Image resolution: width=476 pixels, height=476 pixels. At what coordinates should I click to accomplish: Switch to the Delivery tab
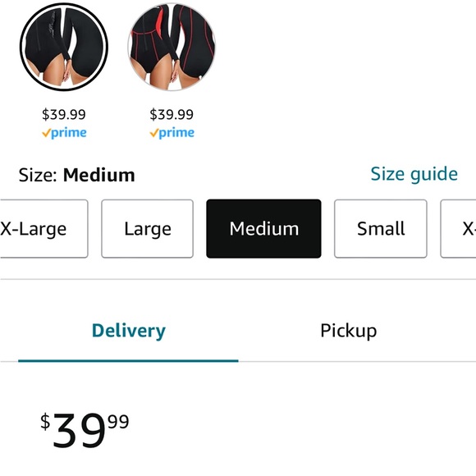128,331
